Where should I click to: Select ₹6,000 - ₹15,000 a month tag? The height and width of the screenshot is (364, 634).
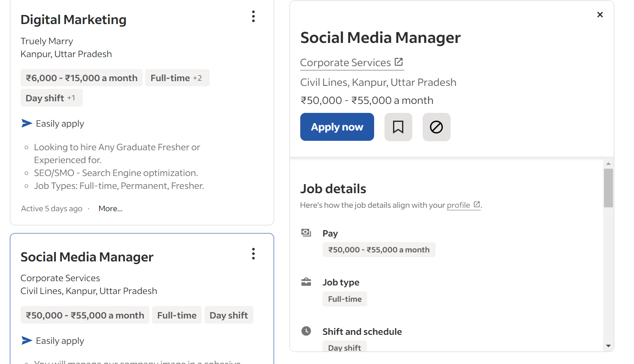point(82,78)
